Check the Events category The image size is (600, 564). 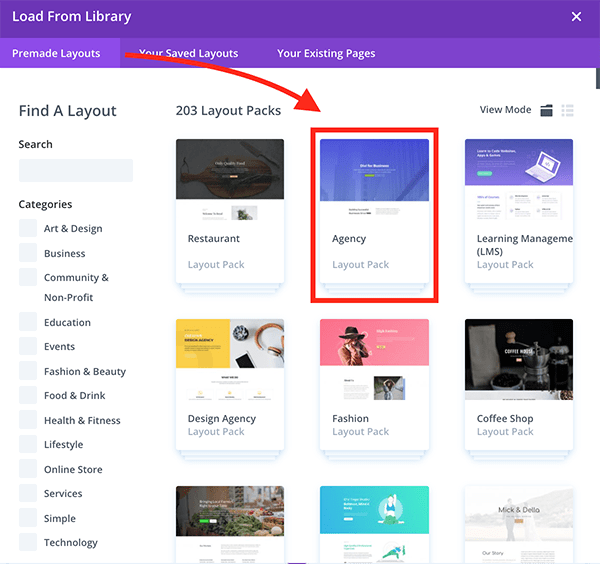tap(28, 346)
